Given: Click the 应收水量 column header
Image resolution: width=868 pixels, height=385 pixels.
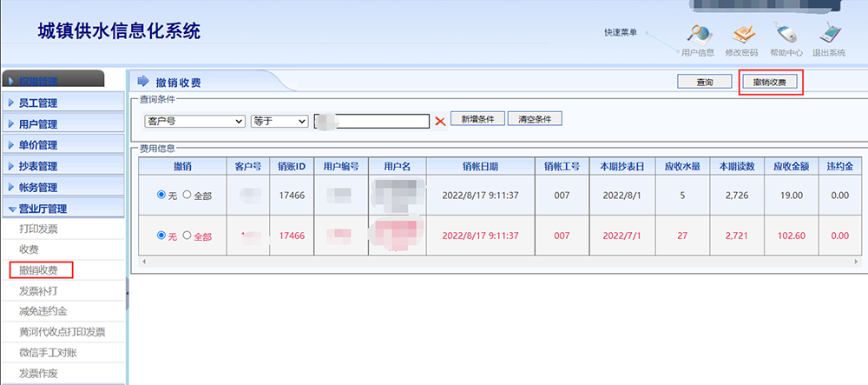Looking at the screenshot, I should [682, 166].
